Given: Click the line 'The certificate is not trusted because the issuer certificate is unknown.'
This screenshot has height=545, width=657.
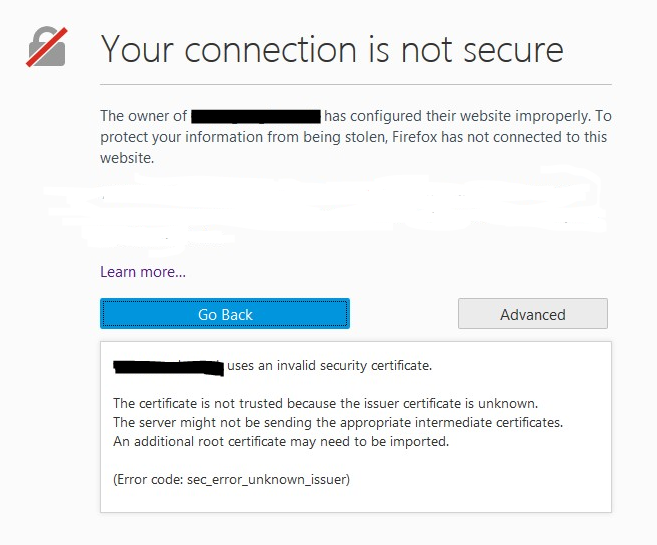Looking at the screenshot, I should point(326,403).
